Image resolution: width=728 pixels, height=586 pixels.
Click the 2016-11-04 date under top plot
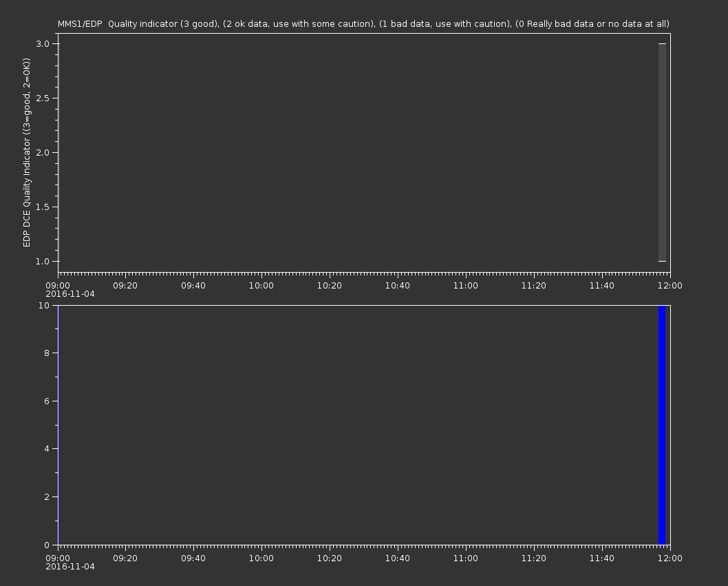click(70, 294)
